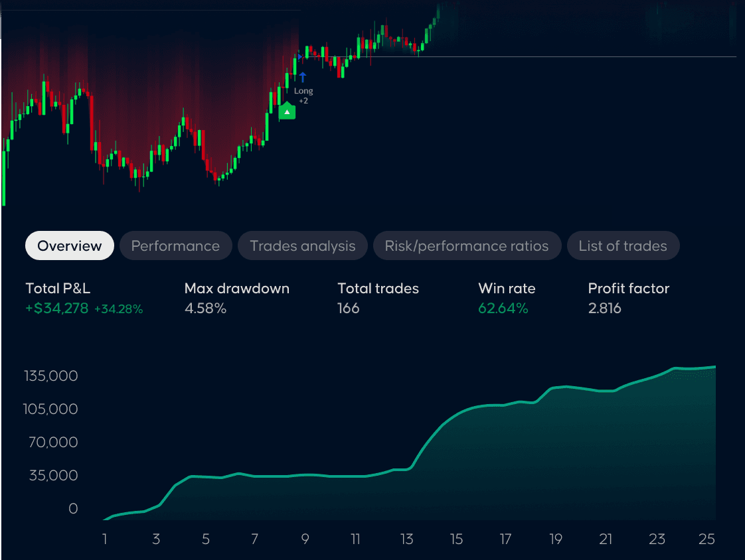Click the green Win rate 62.64% value
745x560 pixels.
click(503, 308)
